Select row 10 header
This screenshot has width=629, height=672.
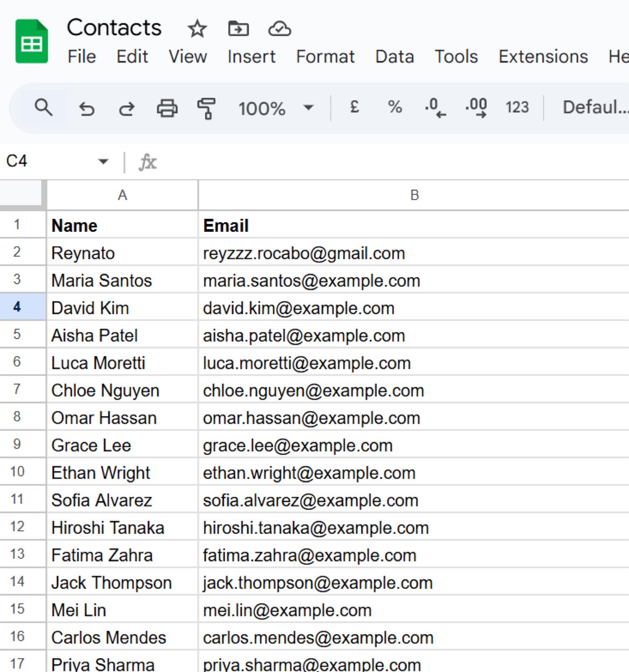coord(22,472)
